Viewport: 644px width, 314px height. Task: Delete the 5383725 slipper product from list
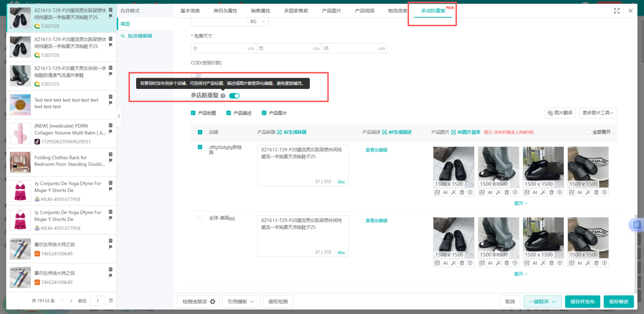coord(111,67)
